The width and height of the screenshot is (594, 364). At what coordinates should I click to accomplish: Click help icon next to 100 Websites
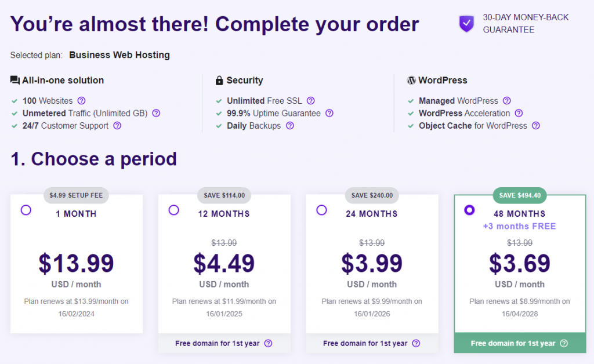click(82, 100)
